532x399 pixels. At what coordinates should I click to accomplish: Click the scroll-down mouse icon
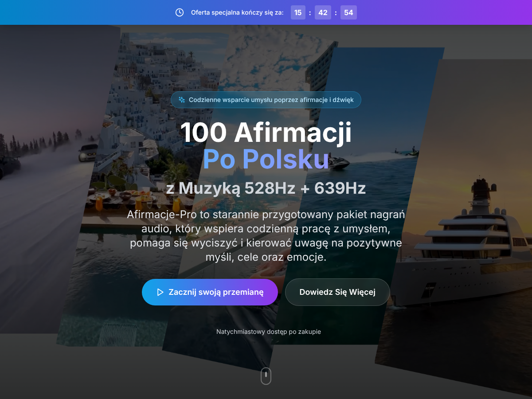[x=266, y=376]
